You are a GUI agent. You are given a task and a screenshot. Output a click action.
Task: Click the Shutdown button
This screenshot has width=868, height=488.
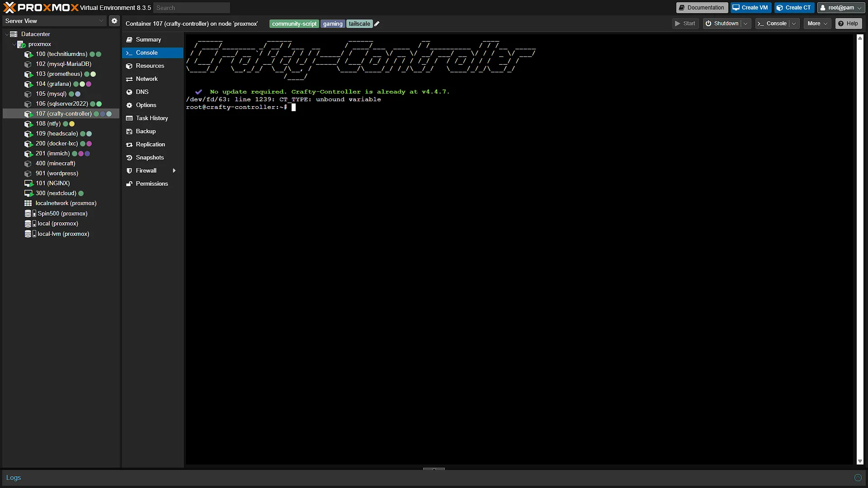[722, 23]
